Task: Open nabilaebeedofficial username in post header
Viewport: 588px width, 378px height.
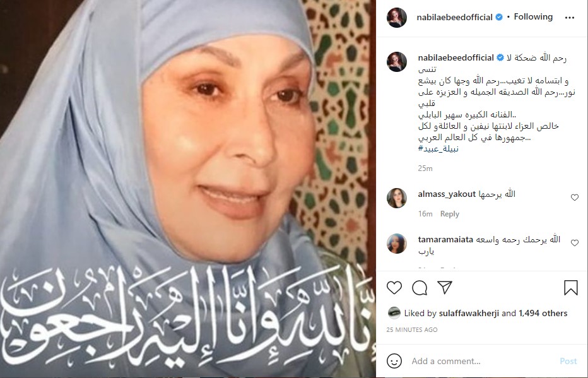Action: pyautogui.click(x=454, y=17)
